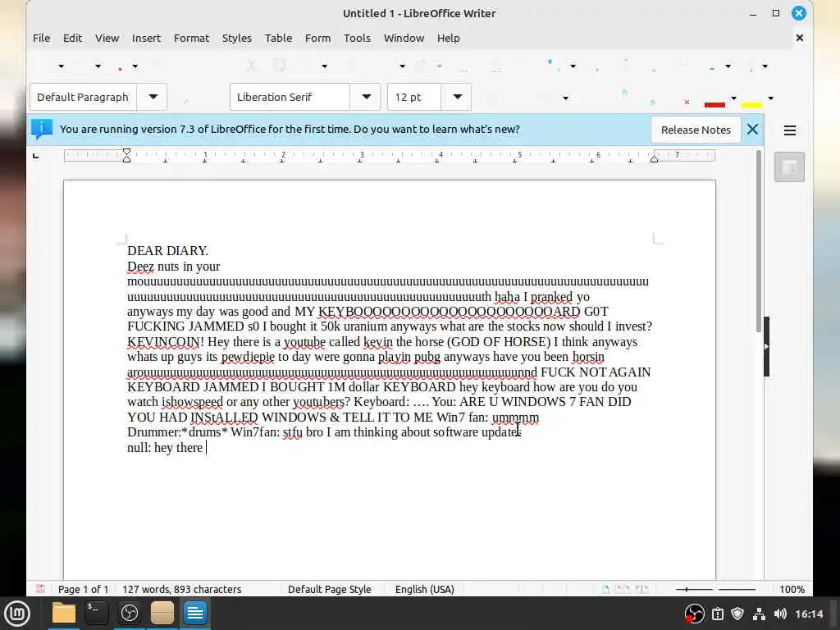840x630 pixels.
Task: Switch to OBS Studio in the taskbar
Action: (129, 613)
